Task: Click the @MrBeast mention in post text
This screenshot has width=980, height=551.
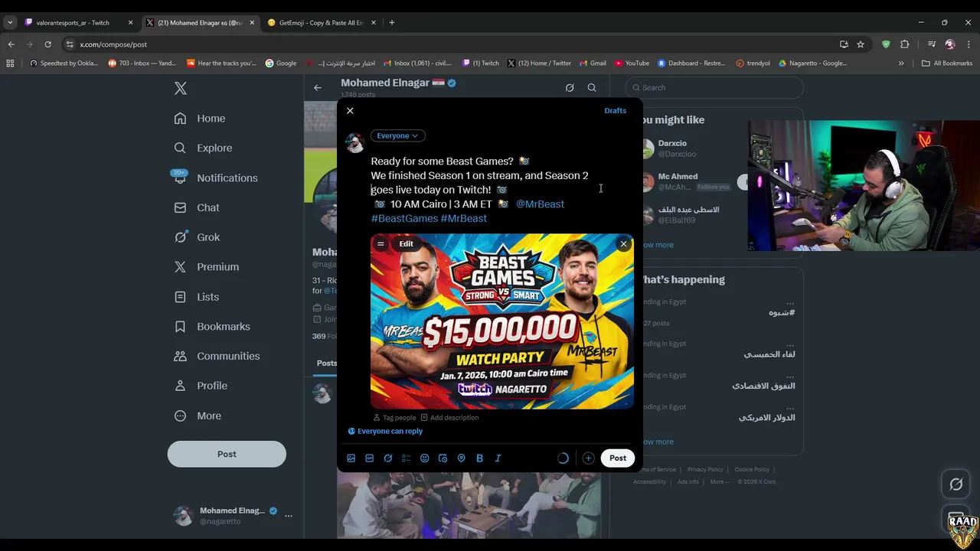Action: pyautogui.click(x=540, y=204)
